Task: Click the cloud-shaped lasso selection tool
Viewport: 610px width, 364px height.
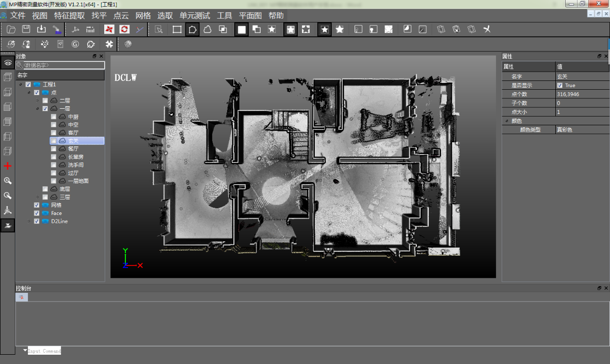Action: pyautogui.click(x=207, y=29)
